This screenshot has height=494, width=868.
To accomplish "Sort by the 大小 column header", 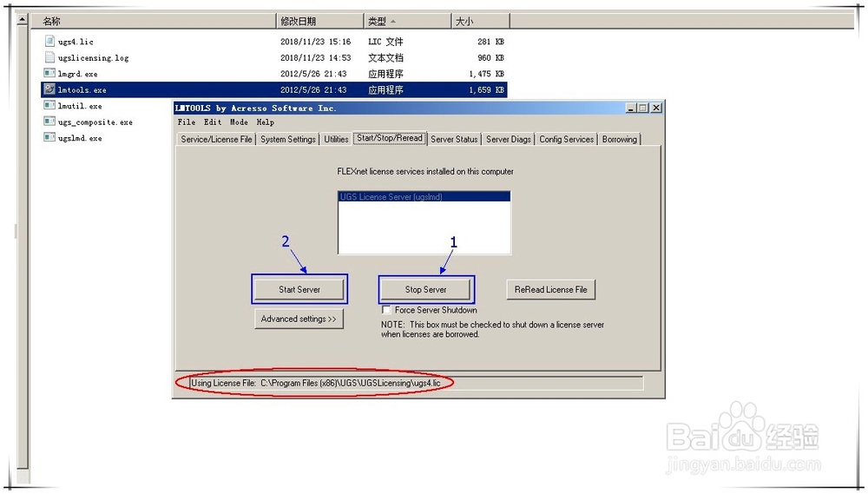I will [x=481, y=21].
